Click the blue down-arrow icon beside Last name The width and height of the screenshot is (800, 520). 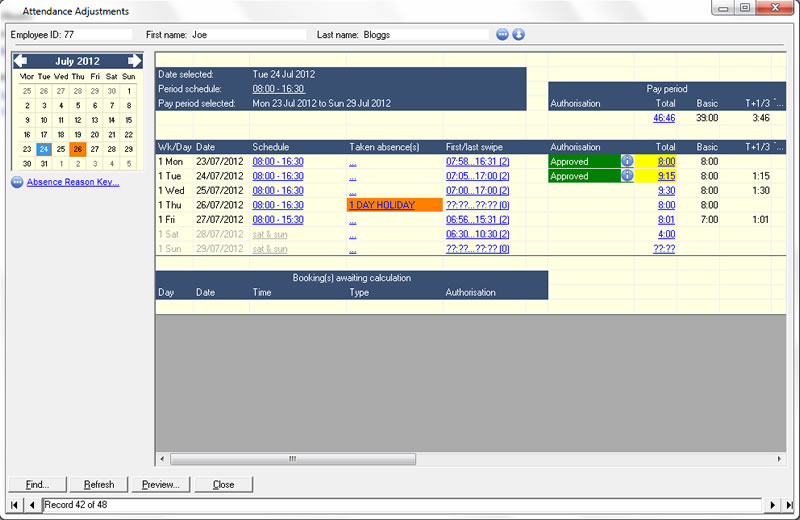click(x=518, y=34)
